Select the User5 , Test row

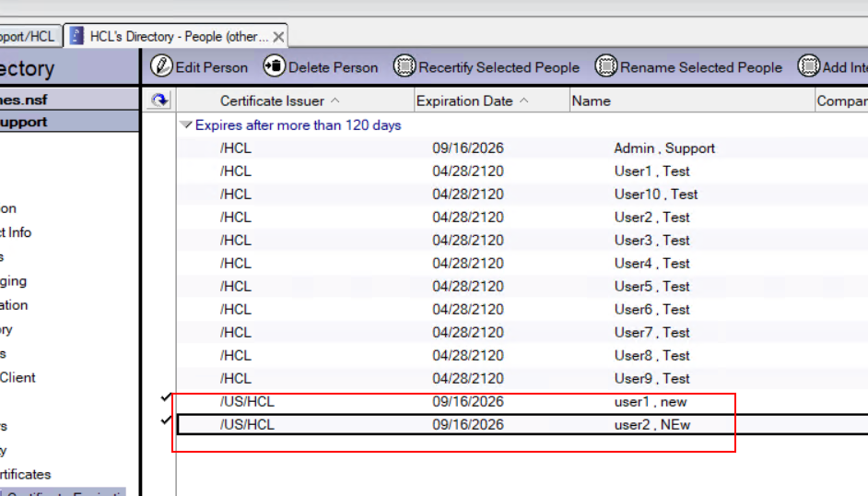pyautogui.click(x=522, y=286)
